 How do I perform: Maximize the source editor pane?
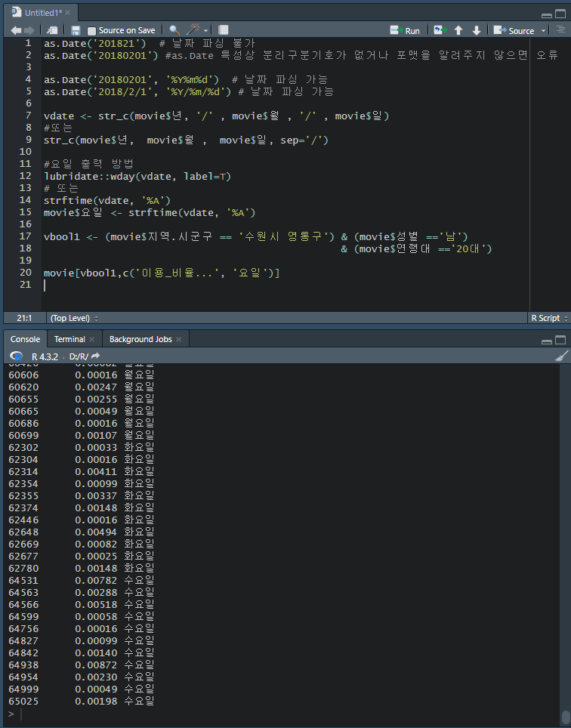[560, 14]
